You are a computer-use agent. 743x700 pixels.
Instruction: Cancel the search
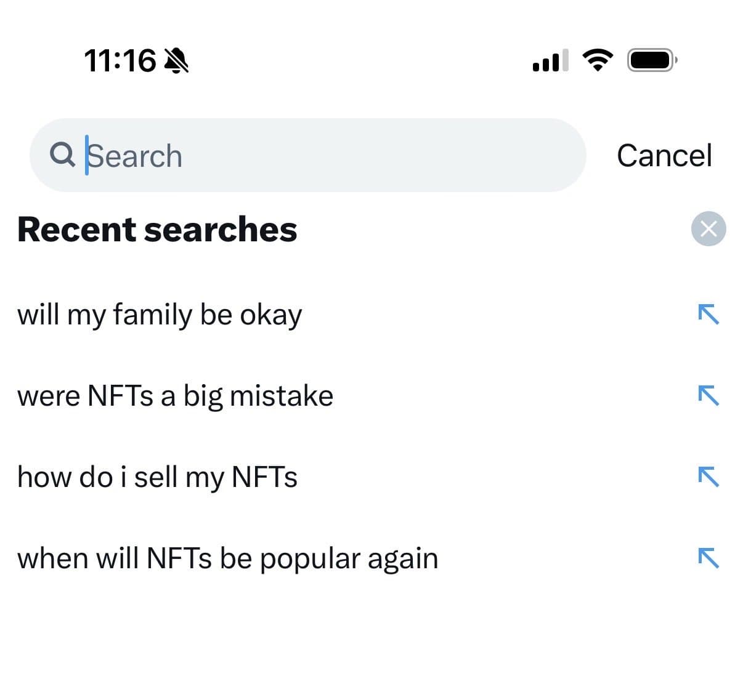point(664,155)
